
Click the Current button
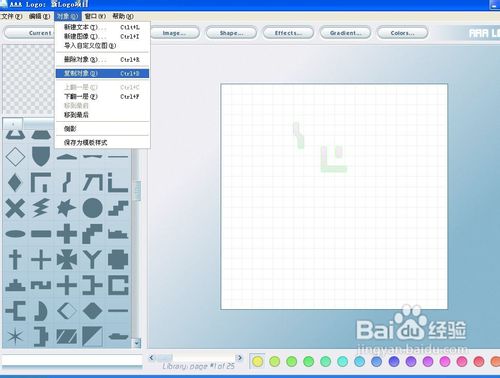(29, 33)
